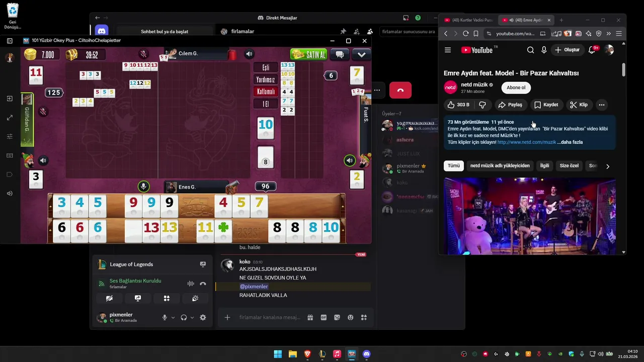Click Abone ol subscribe button

click(516, 87)
